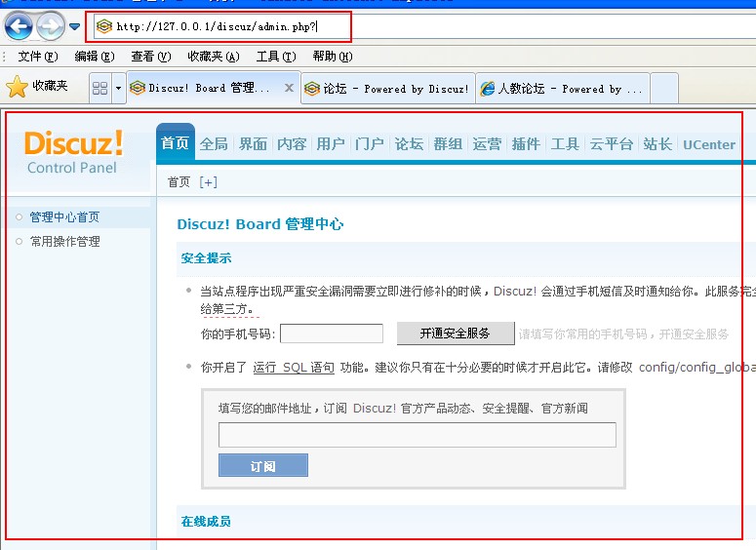The height and width of the screenshot is (550, 756).
Task: Select UCenter in the admin navigation
Action: point(709,144)
